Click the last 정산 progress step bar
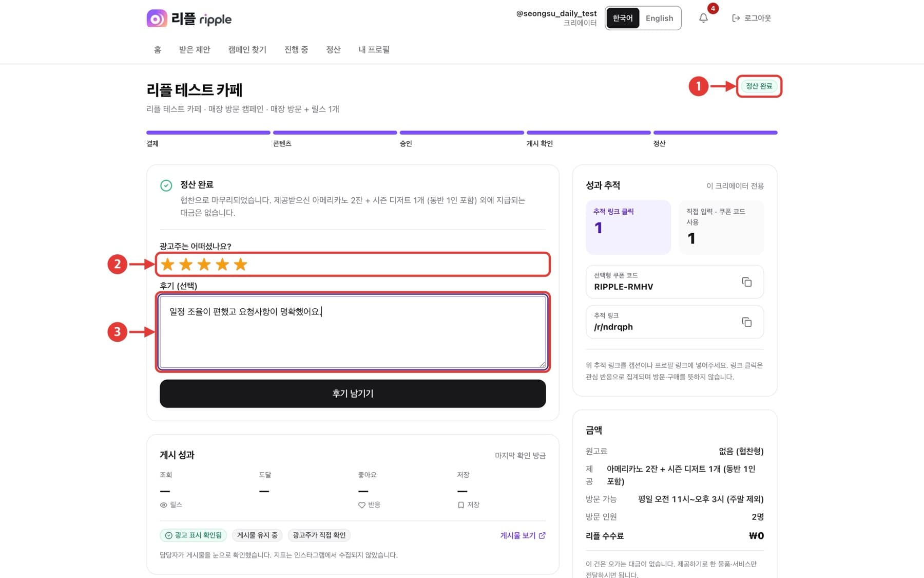Image resolution: width=924 pixels, height=578 pixels. pos(716,133)
